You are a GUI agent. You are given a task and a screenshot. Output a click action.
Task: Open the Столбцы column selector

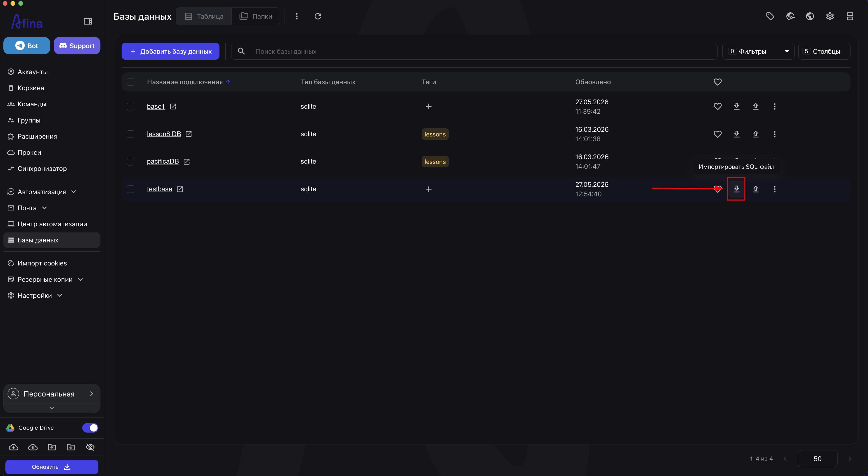(824, 51)
